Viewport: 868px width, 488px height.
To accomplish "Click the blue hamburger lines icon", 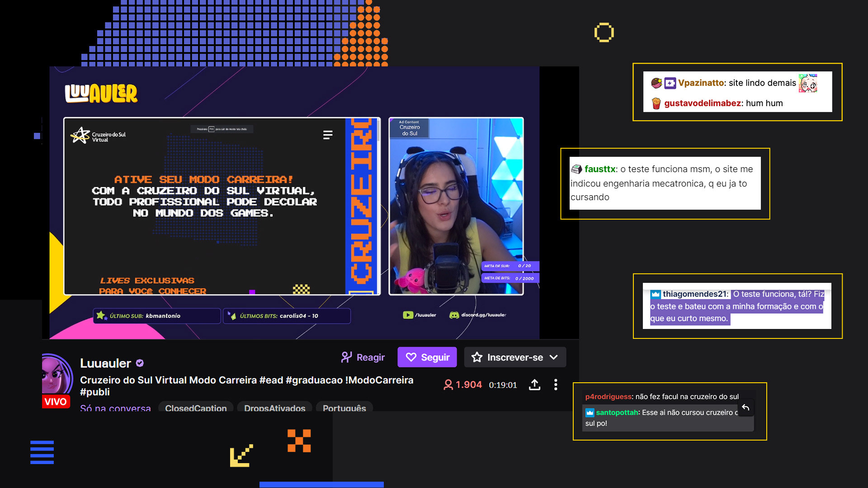I will coord(42,452).
